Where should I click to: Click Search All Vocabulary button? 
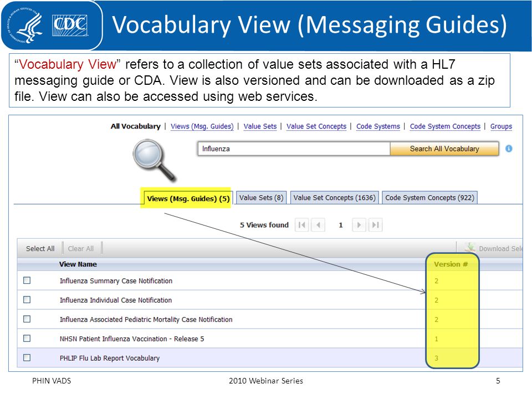click(x=444, y=149)
